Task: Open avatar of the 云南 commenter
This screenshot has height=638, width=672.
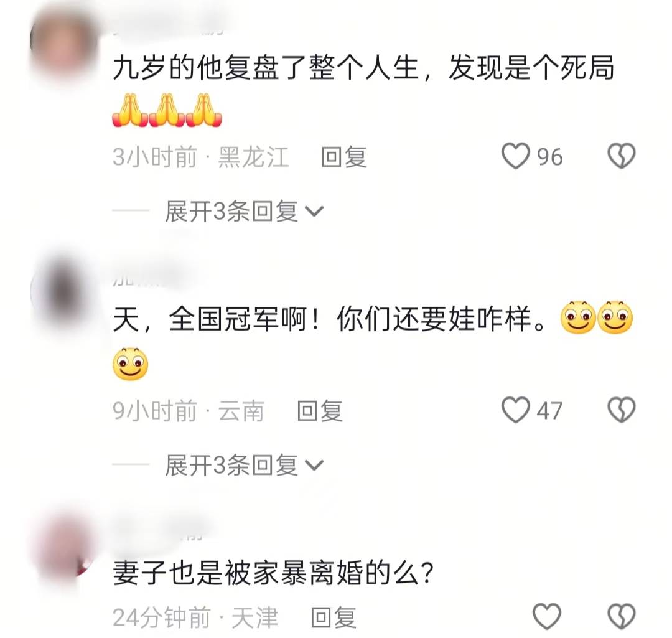Action: point(64,291)
